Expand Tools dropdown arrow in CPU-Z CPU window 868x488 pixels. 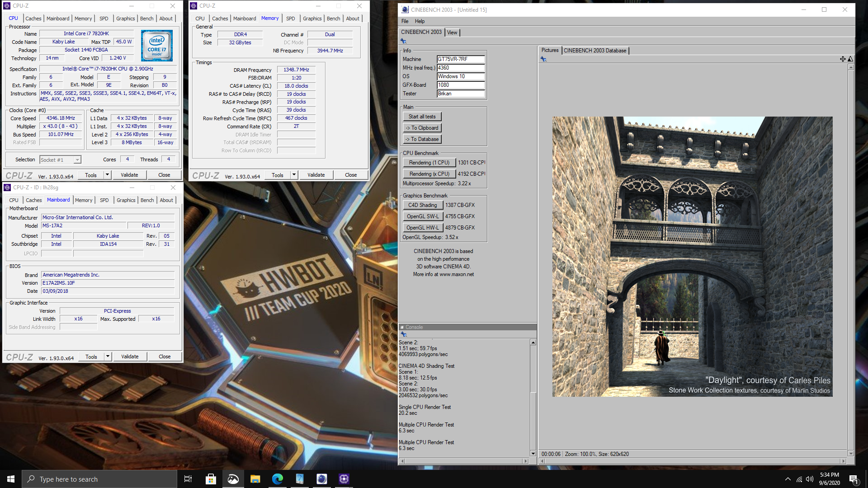[x=107, y=175]
